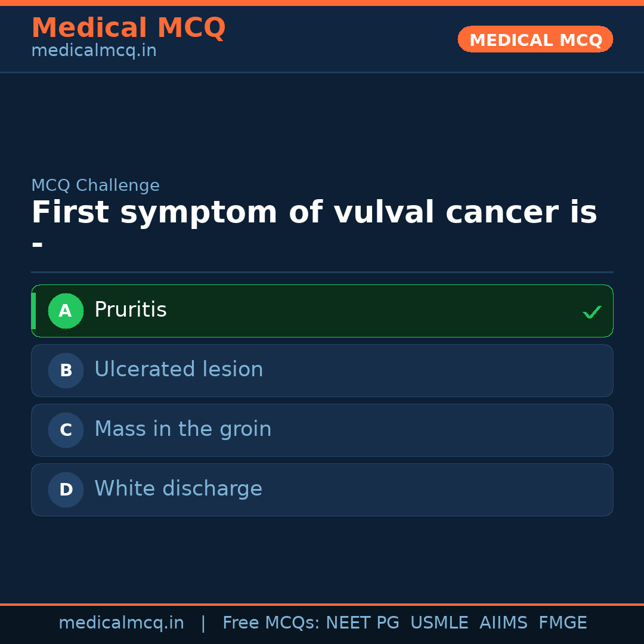Click the USMLE footer label
Screen dimensions: 644x644
[x=439, y=623]
